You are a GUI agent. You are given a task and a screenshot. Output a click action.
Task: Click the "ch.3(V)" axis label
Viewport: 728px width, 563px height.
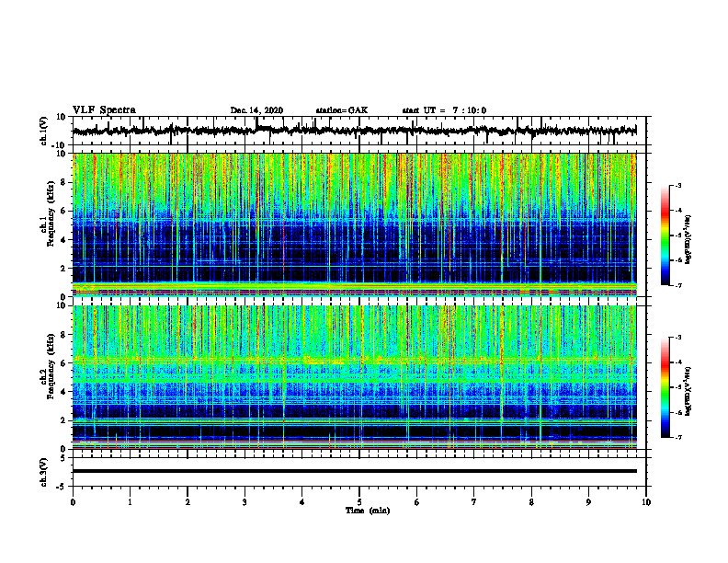(44, 472)
